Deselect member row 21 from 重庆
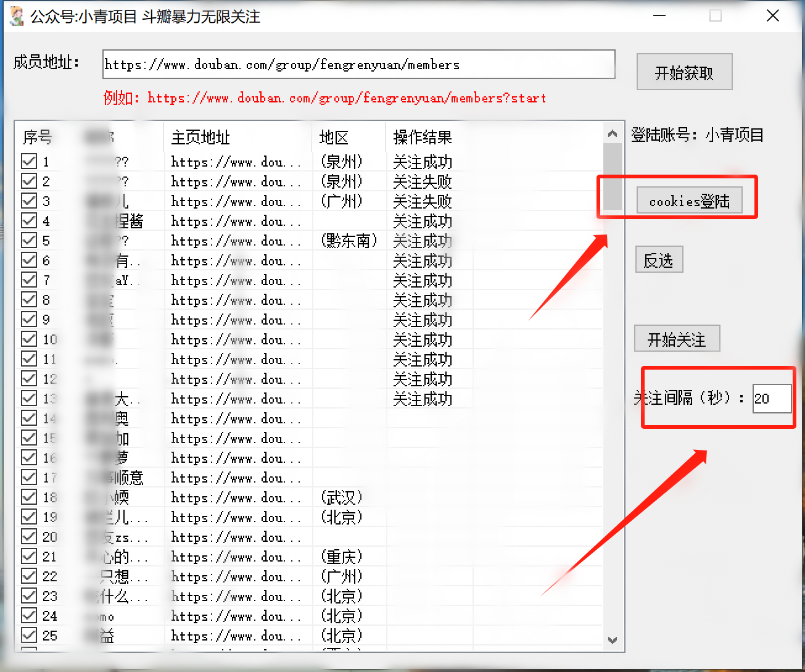Screen dimensions: 805x672 point(28,556)
